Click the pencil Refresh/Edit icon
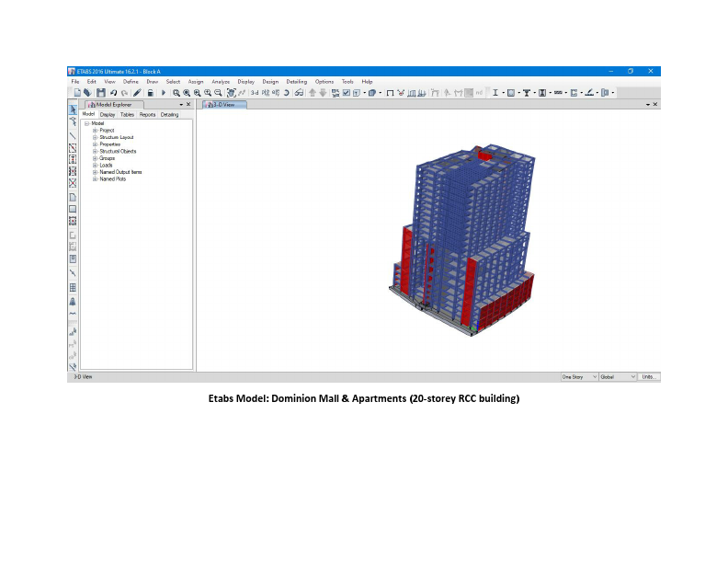 [137, 93]
